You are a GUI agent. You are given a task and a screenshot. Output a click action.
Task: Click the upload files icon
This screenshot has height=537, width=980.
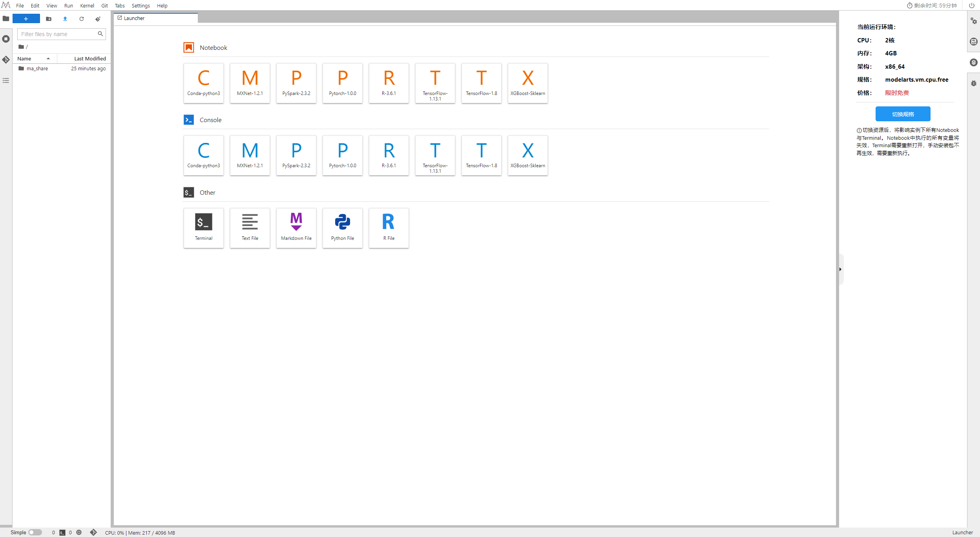[x=65, y=19]
